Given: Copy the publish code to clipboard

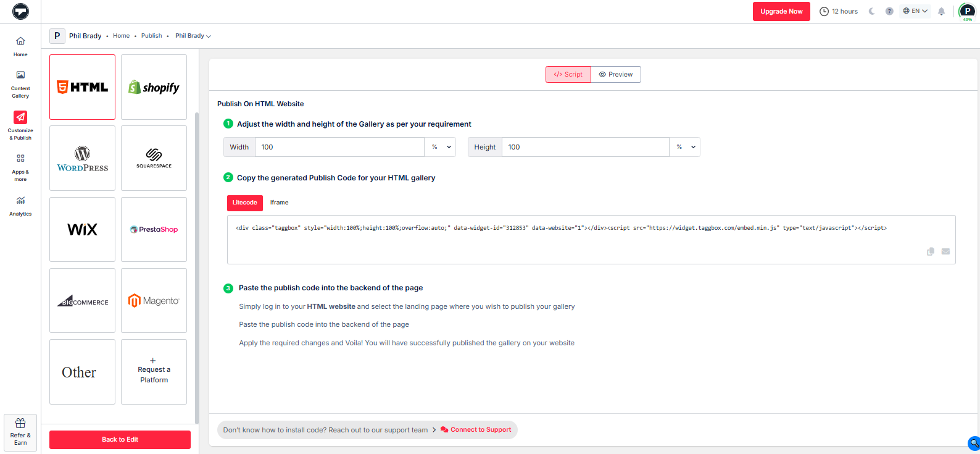Looking at the screenshot, I should pyautogui.click(x=931, y=251).
